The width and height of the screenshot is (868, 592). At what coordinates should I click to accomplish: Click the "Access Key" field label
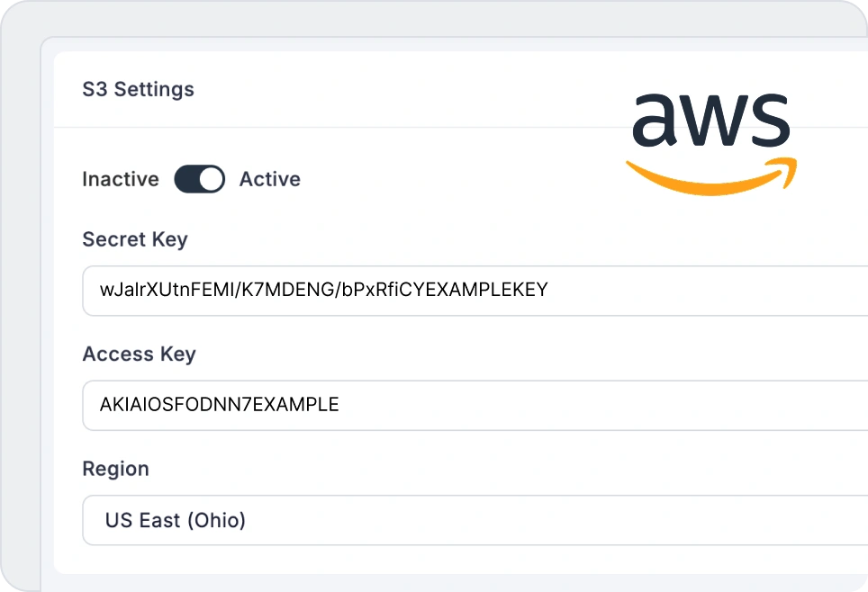[x=139, y=354]
